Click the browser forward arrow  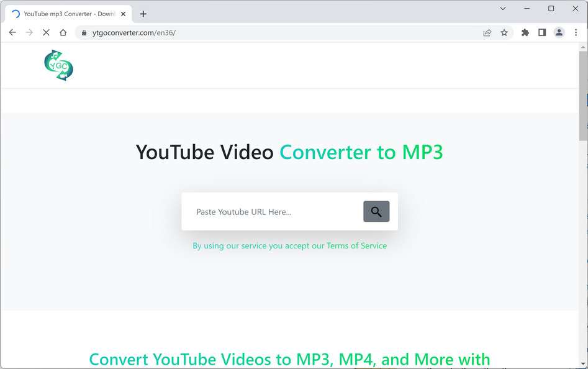tap(29, 33)
